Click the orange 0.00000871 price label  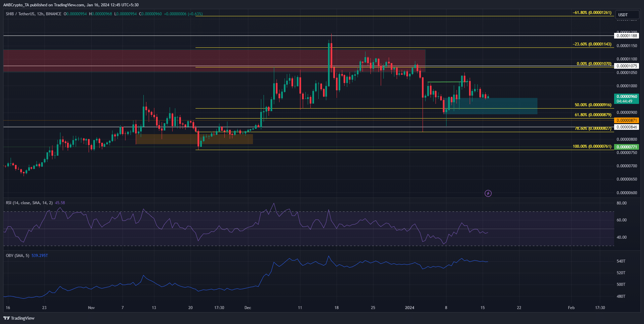click(x=627, y=121)
